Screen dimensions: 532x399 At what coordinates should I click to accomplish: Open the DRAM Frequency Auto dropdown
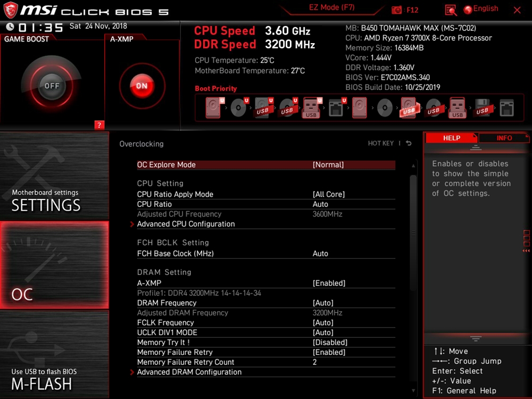pos(323,303)
